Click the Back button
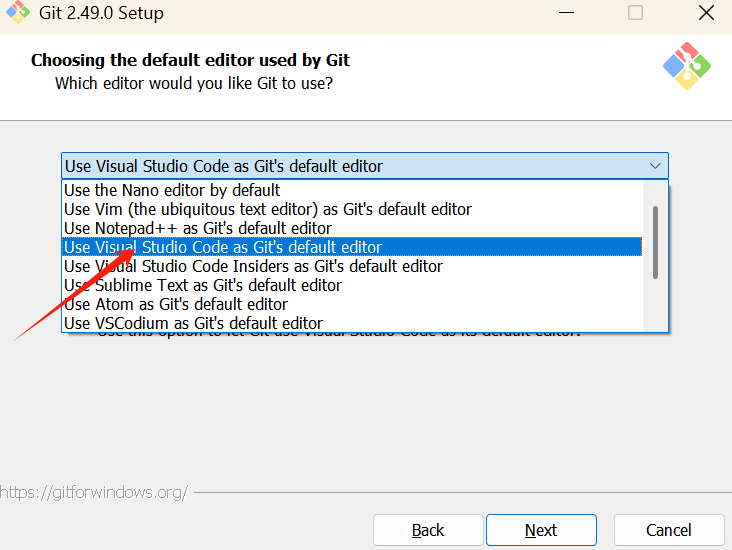Image resolution: width=732 pixels, height=550 pixels. [428, 530]
